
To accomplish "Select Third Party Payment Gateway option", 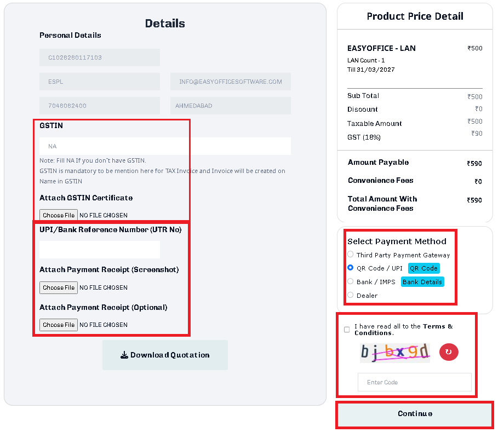I will (351, 255).
